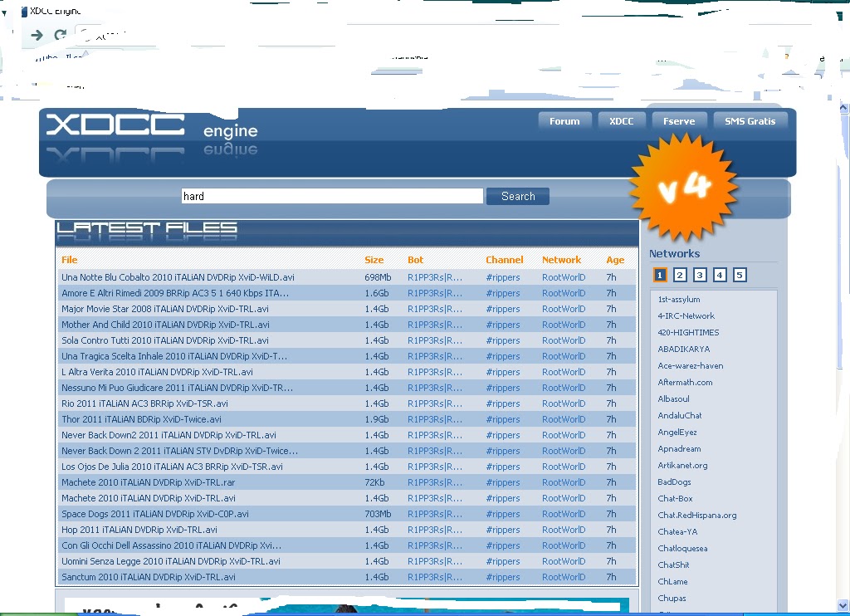Image resolution: width=850 pixels, height=616 pixels.
Task: Select networks page 1
Action: 660,275
